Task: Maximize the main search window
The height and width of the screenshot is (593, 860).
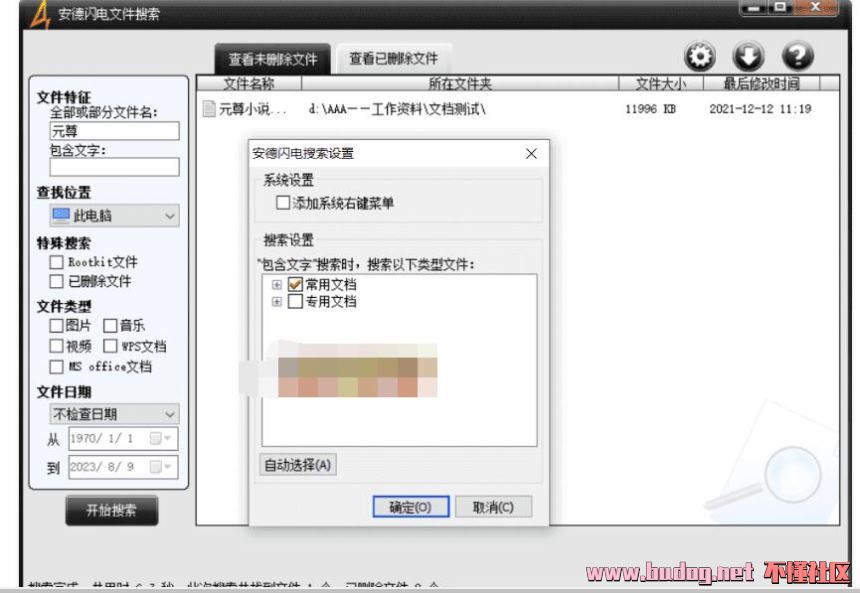Action: pos(780,8)
